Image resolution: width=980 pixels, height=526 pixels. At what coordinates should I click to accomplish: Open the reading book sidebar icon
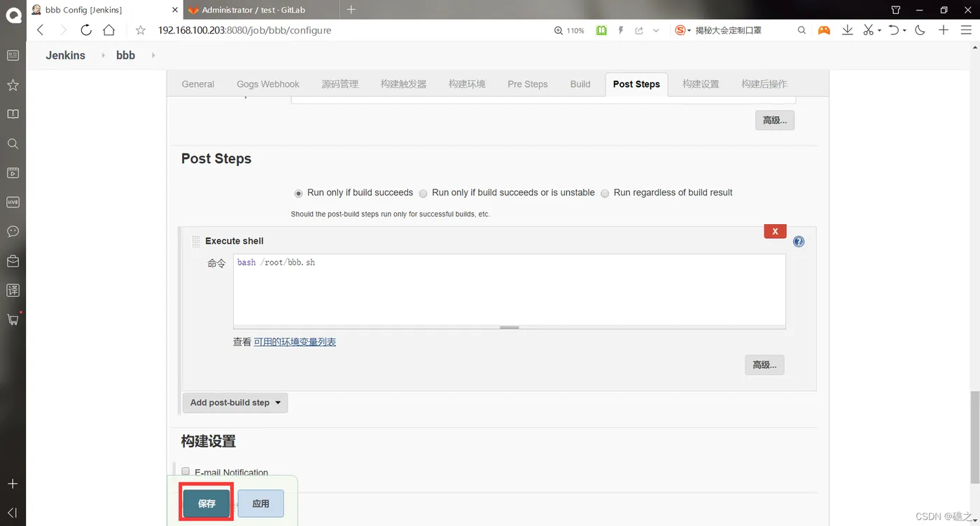pos(13,114)
